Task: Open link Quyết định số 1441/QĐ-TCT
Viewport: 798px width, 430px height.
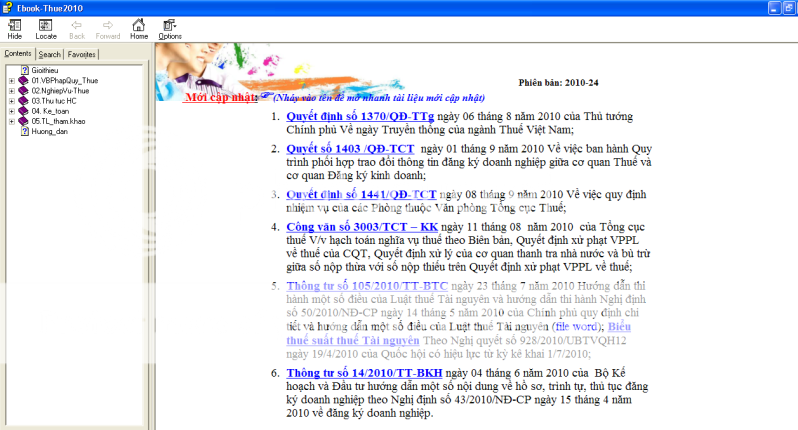Action: pyautogui.click(x=361, y=194)
